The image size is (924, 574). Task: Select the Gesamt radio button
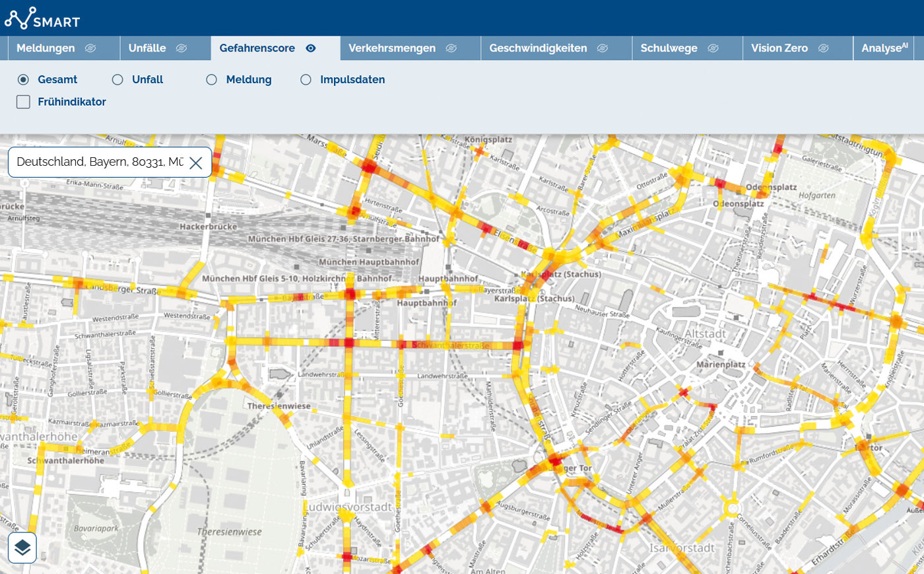click(24, 79)
